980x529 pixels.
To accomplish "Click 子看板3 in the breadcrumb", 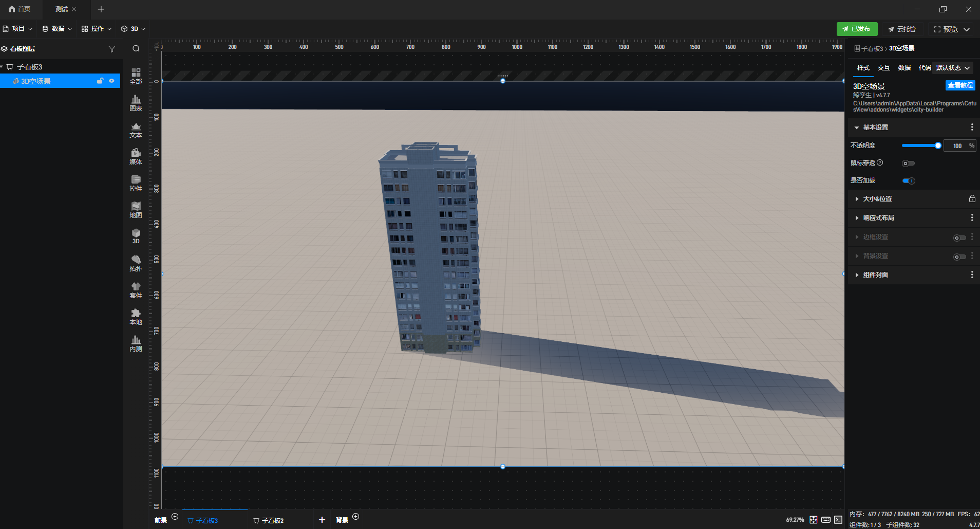I will coord(872,48).
